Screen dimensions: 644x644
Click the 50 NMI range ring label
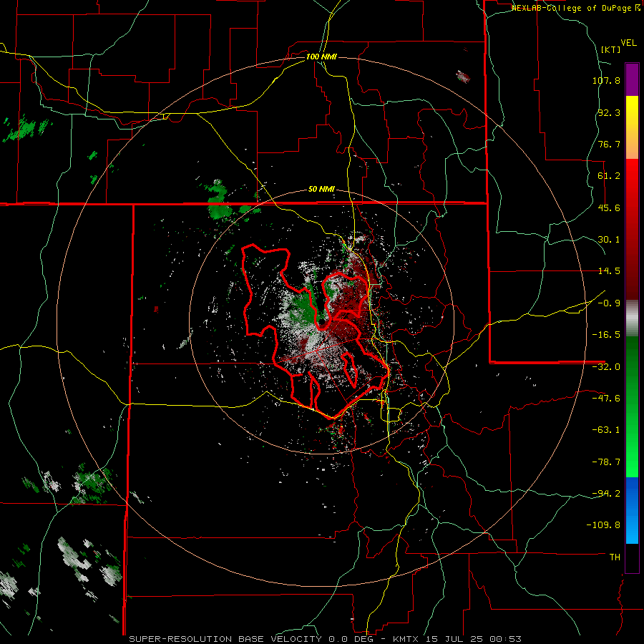[x=321, y=189]
